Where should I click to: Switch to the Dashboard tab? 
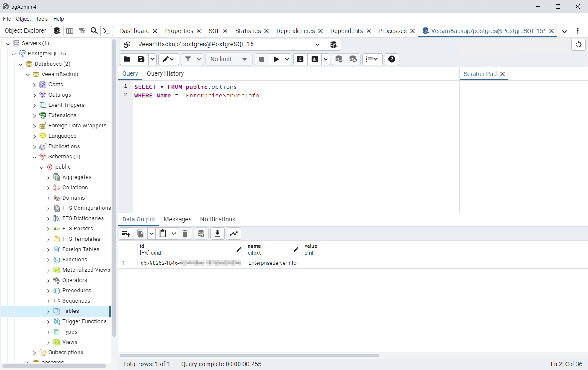135,31
